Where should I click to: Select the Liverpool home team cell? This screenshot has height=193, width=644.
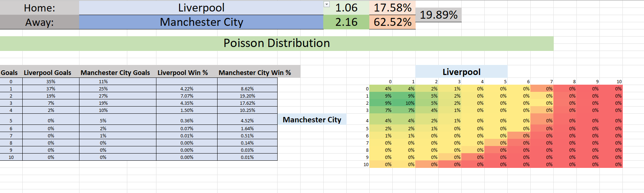[201, 8]
